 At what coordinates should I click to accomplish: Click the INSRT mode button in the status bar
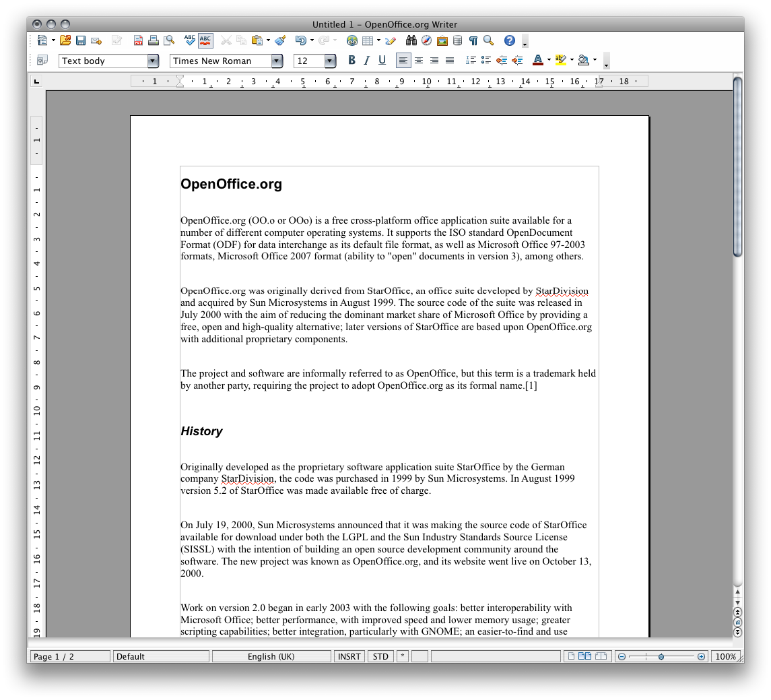coord(348,656)
